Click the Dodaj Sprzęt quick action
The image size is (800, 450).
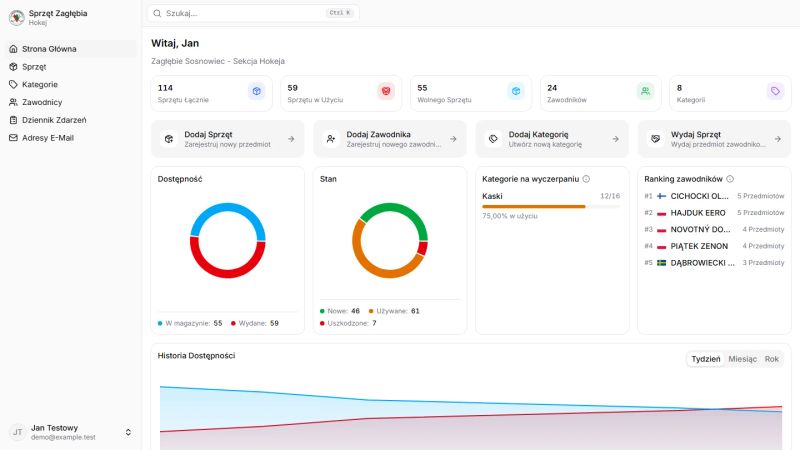coord(228,139)
